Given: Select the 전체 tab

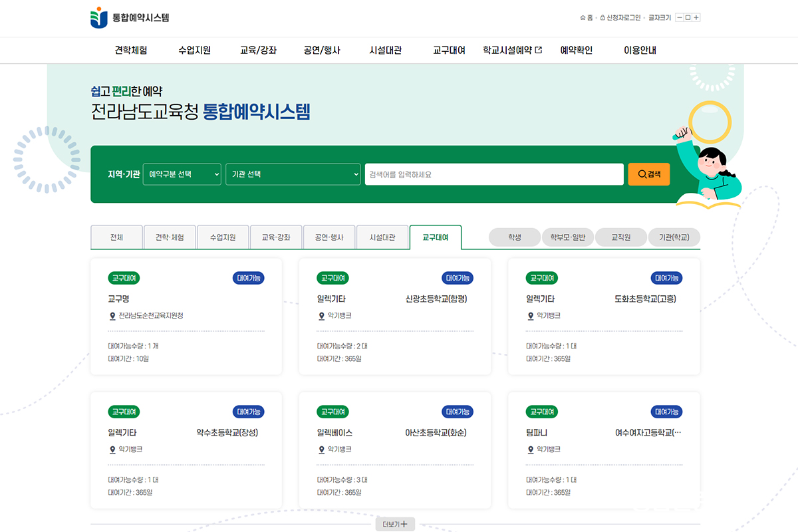Looking at the screenshot, I should [x=116, y=237].
